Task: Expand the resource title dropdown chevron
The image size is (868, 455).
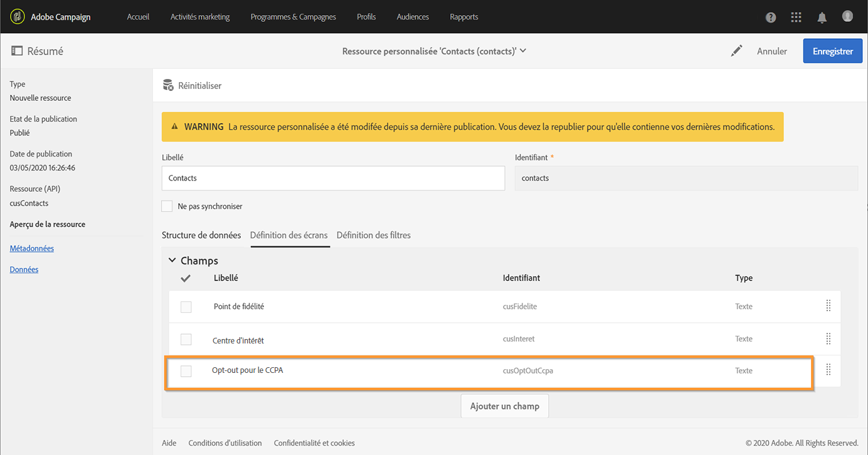Action: tap(523, 51)
